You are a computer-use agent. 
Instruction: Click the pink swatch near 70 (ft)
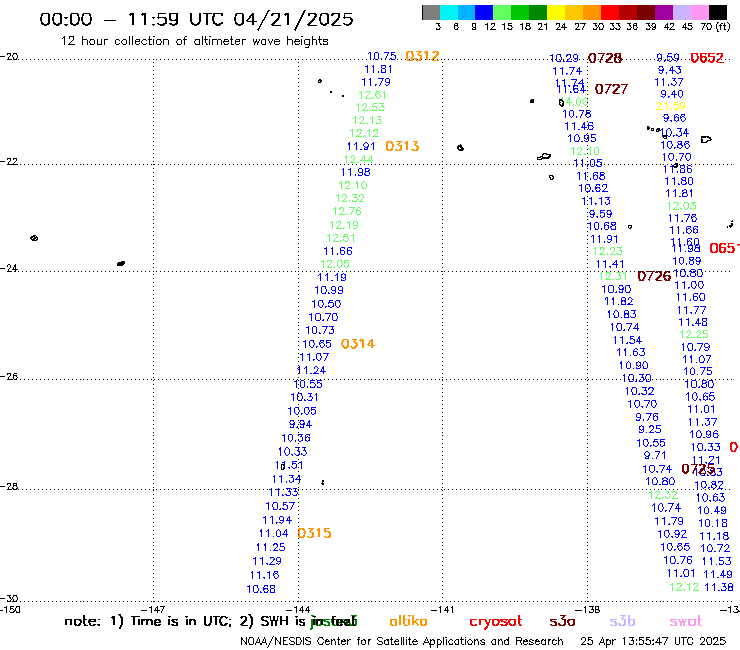699,12
